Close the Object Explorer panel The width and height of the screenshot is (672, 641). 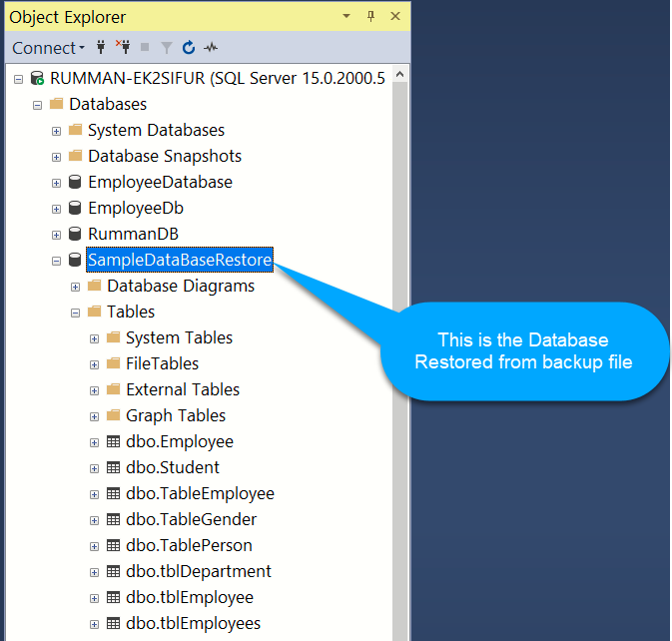point(395,16)
